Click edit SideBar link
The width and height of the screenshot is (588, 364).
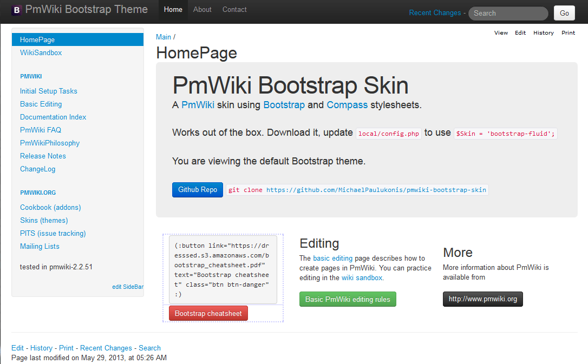[x=127, y=287]
